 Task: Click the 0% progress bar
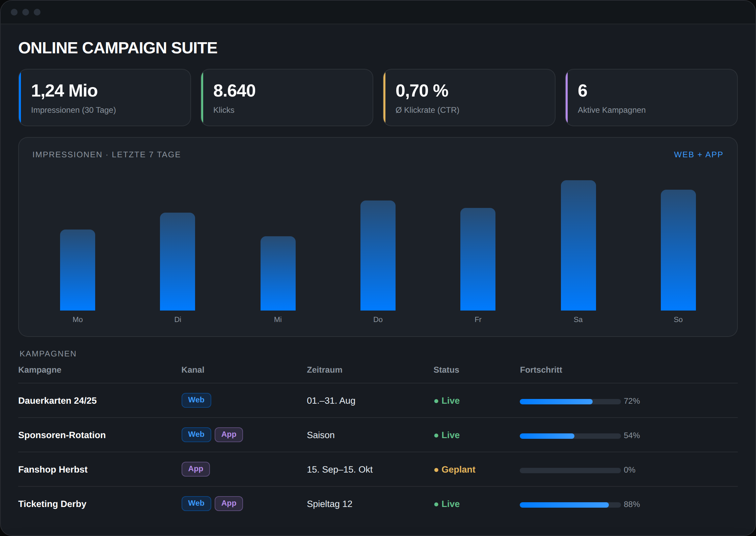(x=570, y=471)
